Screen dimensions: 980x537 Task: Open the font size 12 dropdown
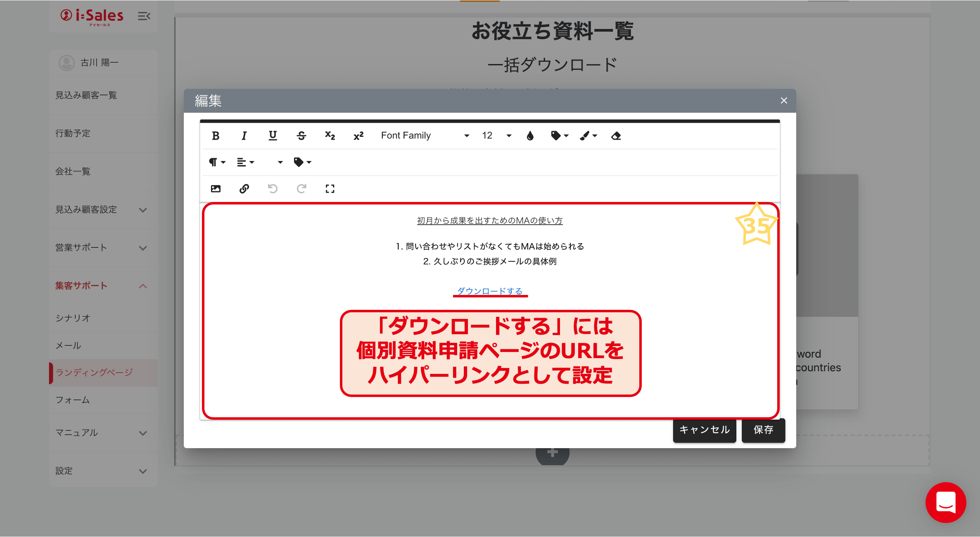tap(496, 136)
